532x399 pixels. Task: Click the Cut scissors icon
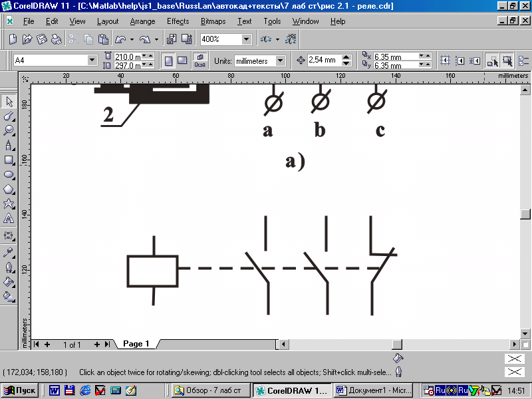[x=73, y=39]
